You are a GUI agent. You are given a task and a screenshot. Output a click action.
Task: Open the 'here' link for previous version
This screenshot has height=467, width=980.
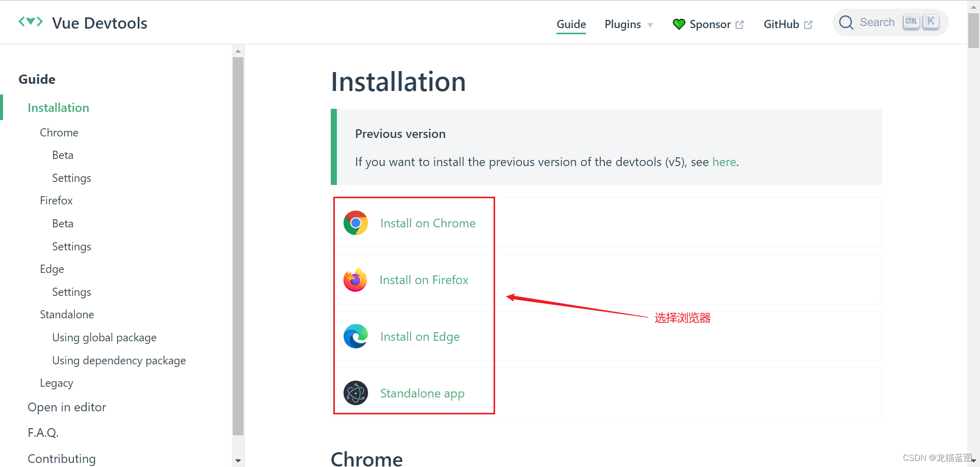pos(724,162)
